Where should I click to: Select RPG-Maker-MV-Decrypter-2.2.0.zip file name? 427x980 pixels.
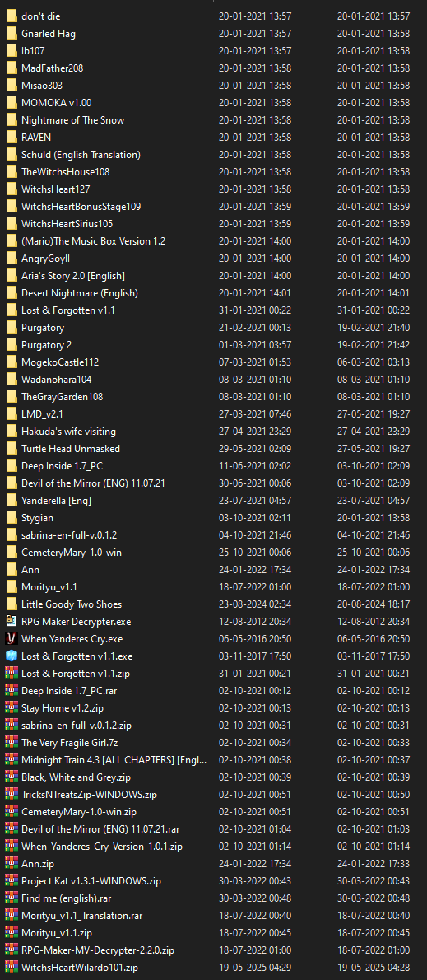pos(97,950)
